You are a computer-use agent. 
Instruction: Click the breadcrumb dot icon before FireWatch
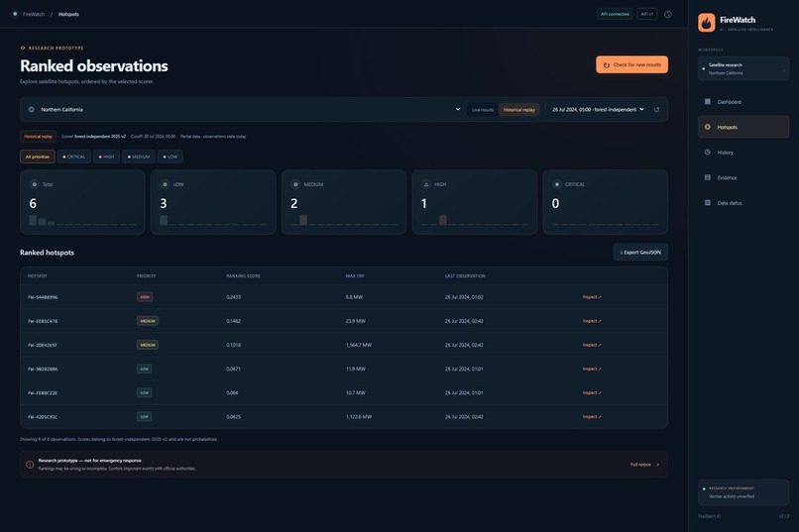(x=15, y=14)
